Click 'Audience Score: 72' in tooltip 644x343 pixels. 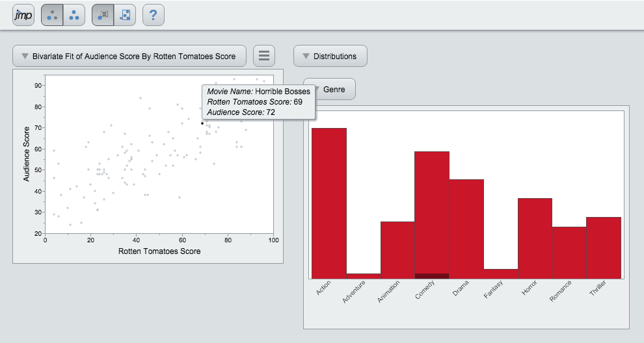tap(241, 112)
